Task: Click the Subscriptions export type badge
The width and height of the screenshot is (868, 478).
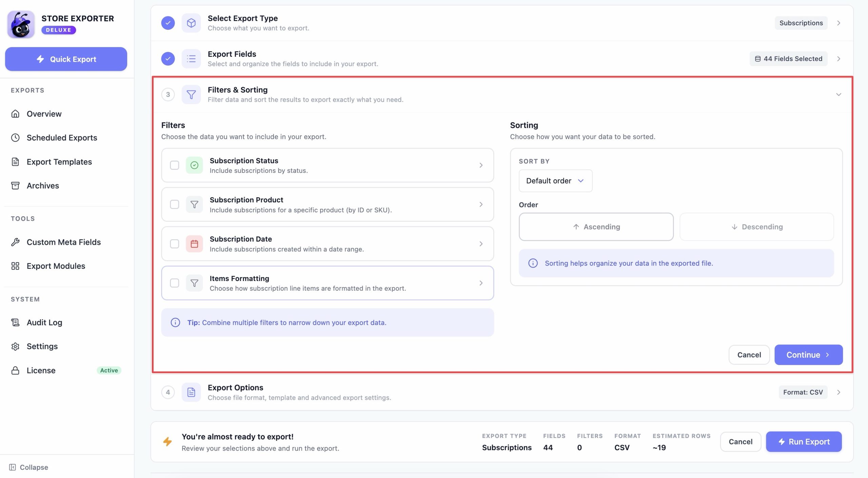Action: [801, 23]
